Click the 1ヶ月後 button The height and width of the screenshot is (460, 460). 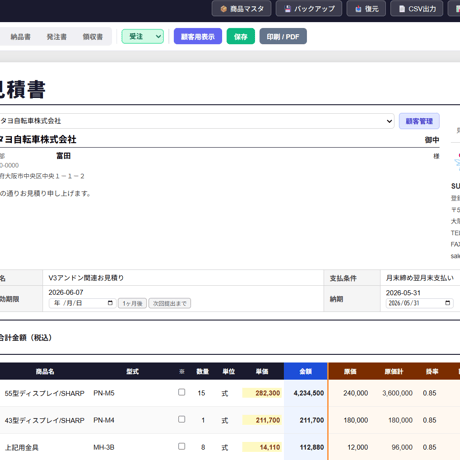(132, 303)
